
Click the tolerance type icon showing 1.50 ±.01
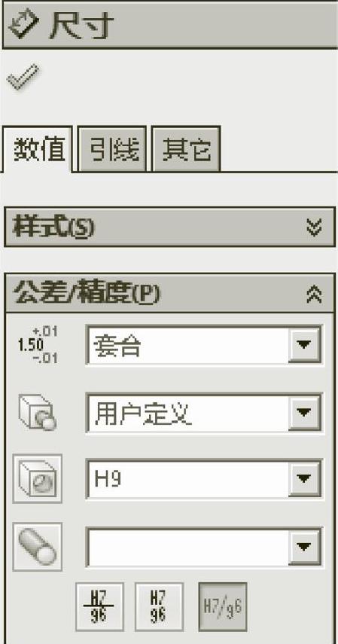click(38, 345)
